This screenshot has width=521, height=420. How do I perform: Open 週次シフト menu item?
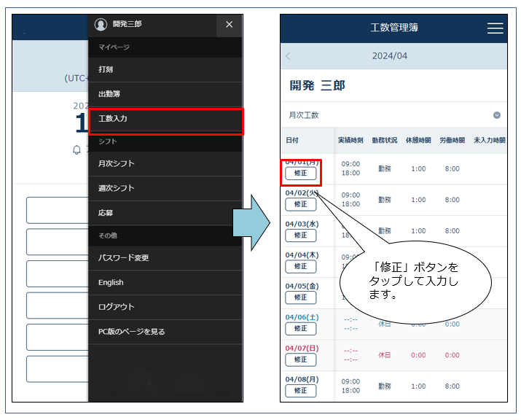pyautogui.click(x=165, y=188)
